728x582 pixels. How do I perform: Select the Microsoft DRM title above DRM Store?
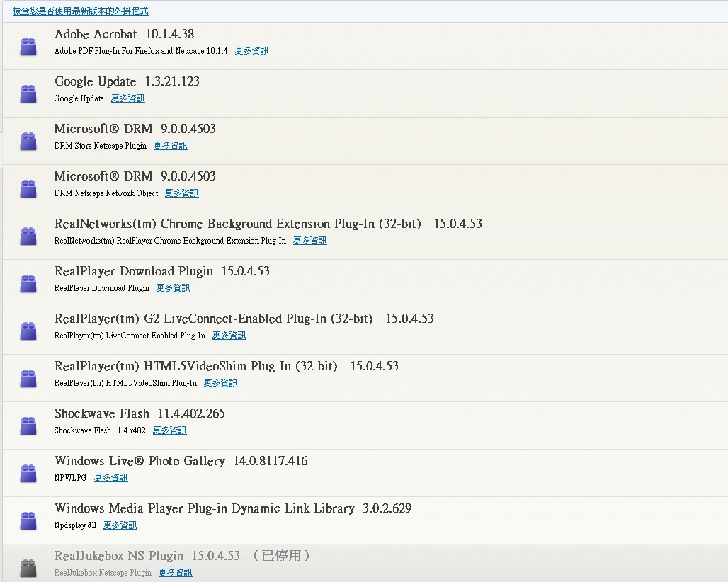coord(135,129)
